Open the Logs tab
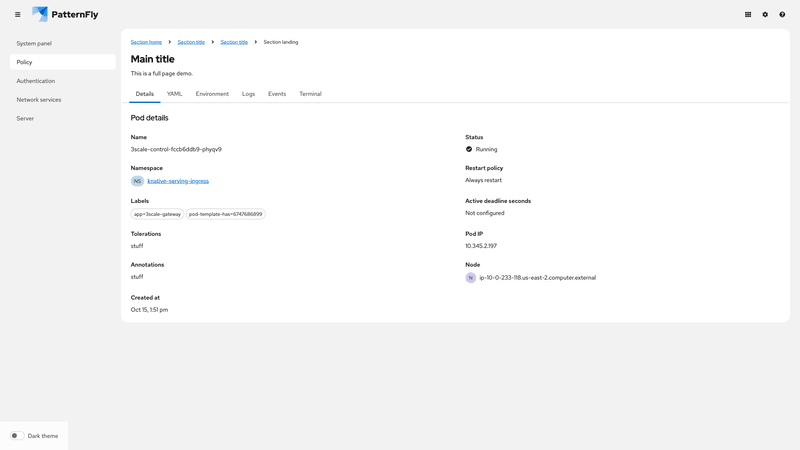Viewport: 800px width, 450px height. click(x=248, y=94)
